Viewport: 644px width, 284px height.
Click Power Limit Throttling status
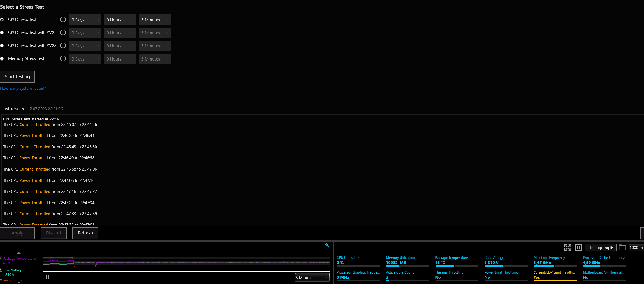click(487, 278)
